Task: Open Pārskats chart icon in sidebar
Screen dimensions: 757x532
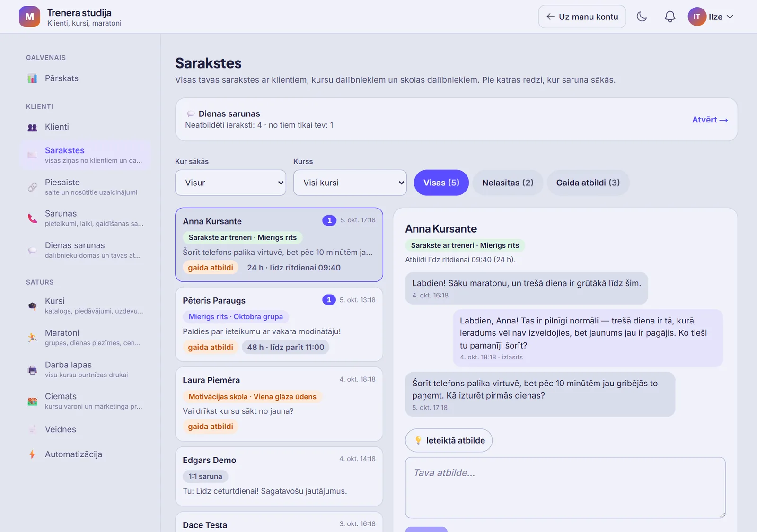Action: pos(32,78)
